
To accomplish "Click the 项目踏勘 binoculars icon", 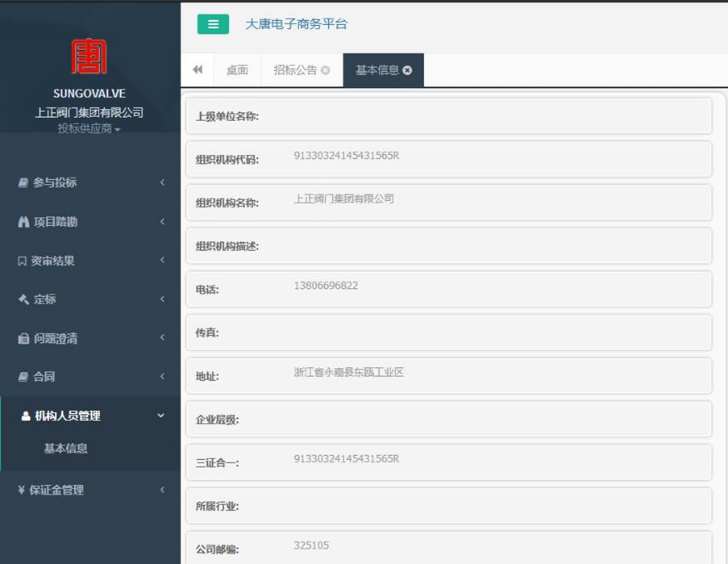I will 23,222.
